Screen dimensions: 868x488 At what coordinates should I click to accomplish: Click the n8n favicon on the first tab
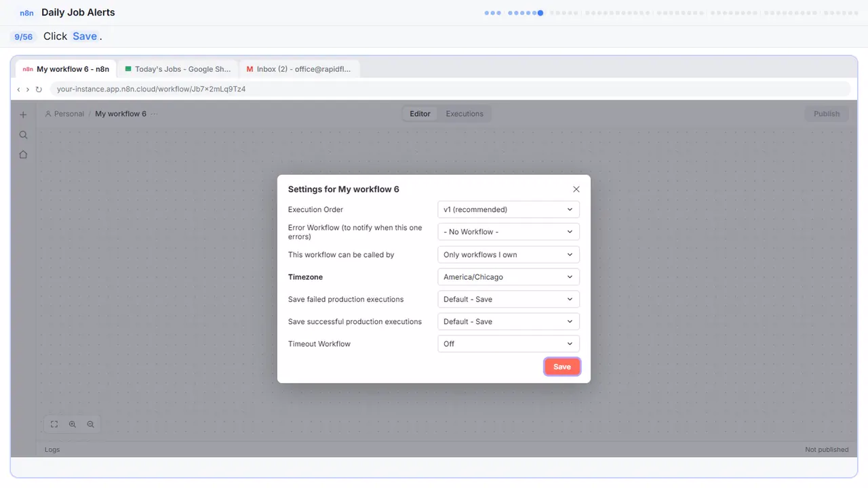point(28,69)
